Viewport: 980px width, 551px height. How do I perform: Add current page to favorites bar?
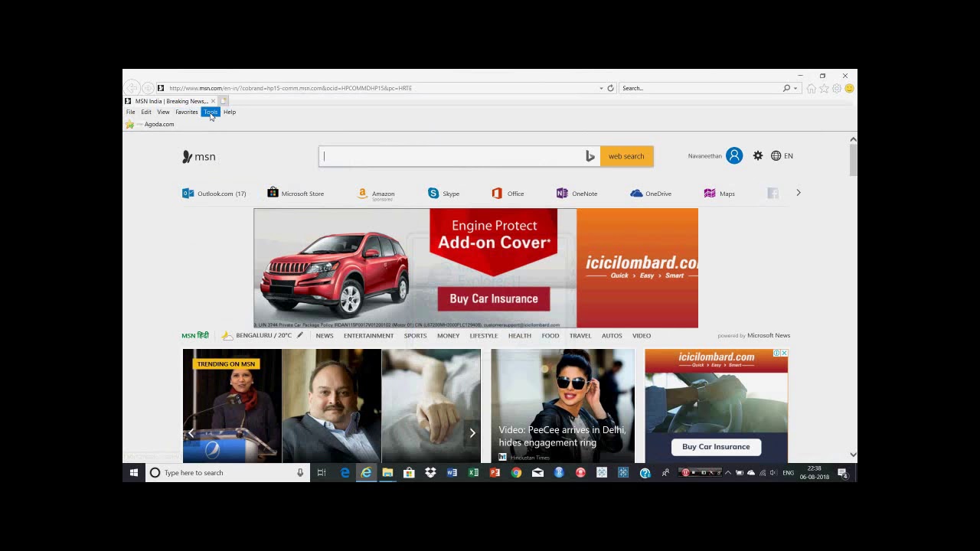coord(129,124)
